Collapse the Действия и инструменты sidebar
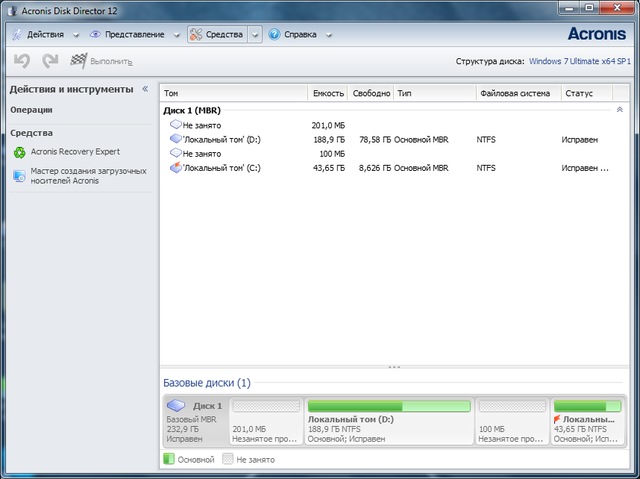Screen dimensions: 640x479 click(145, 89)
